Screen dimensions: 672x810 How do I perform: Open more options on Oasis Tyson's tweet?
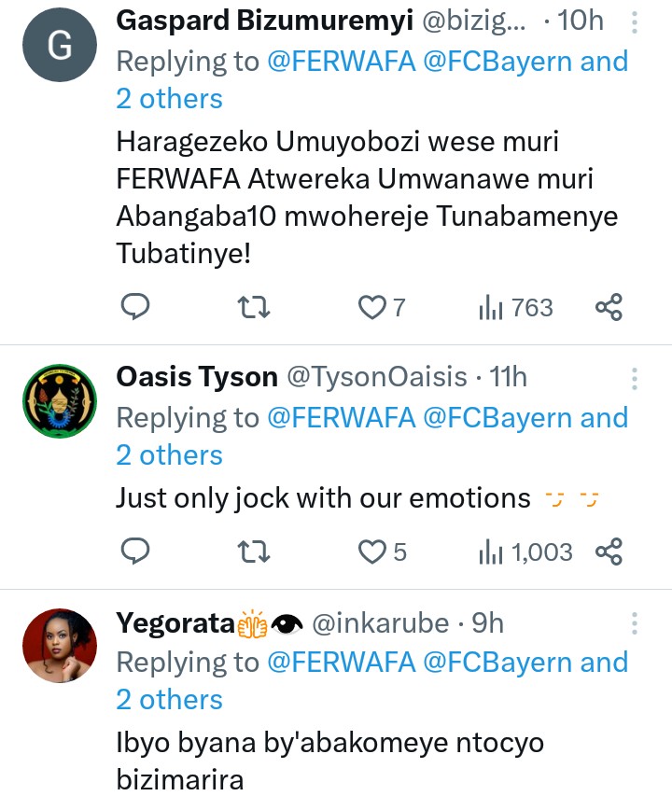[x=635, y=379]
